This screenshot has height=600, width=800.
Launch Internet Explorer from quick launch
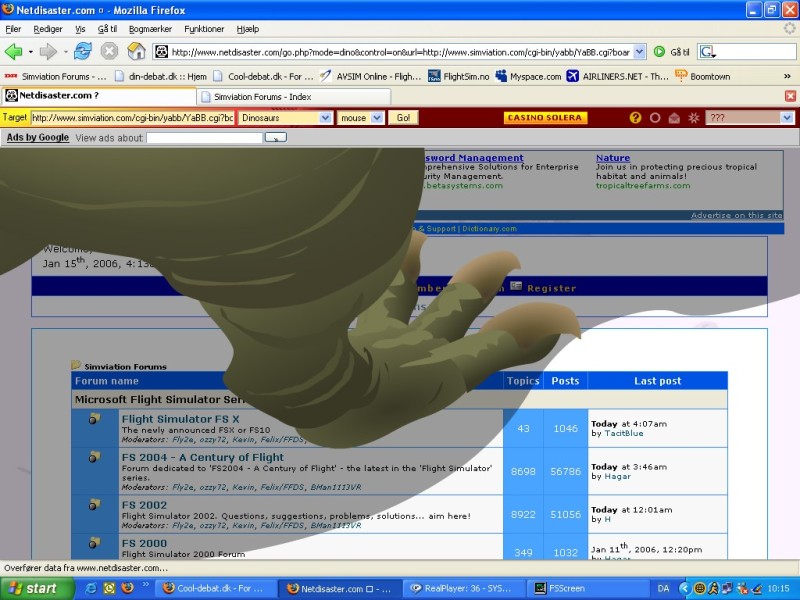pyautogui.click(x=91, y=588)
